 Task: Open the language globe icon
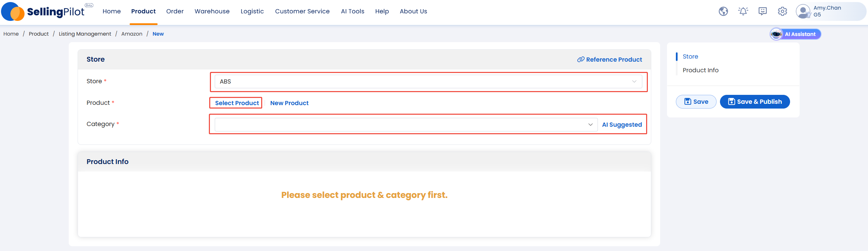click(723, 11)
